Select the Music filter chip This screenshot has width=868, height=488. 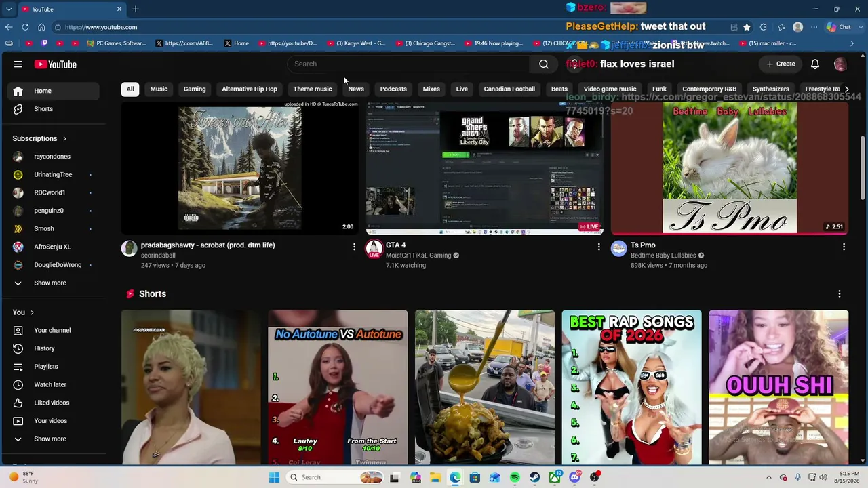159,89
